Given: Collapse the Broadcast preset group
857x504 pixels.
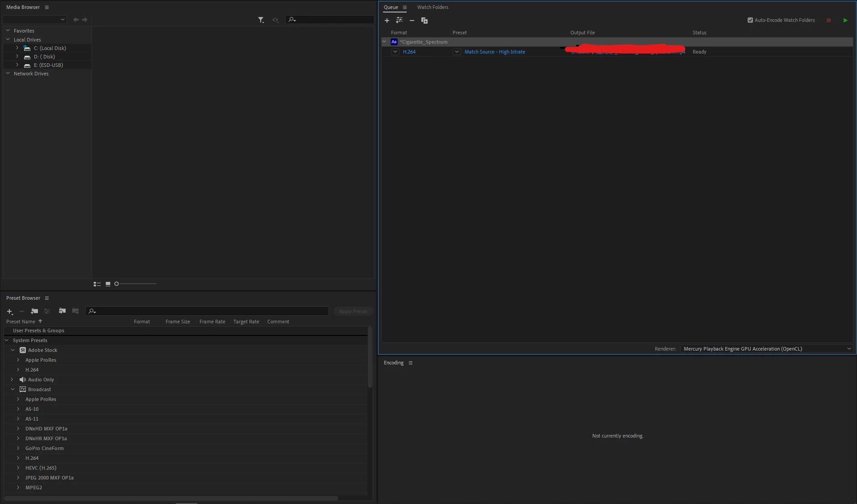Looking at the screenshot, I should coord(12,389).
